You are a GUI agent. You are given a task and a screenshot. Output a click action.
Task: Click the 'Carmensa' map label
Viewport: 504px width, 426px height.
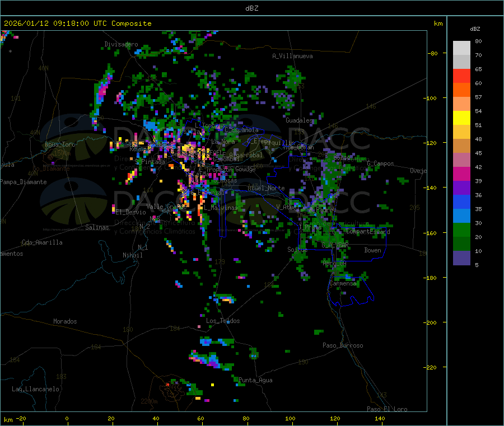[343, 283]
